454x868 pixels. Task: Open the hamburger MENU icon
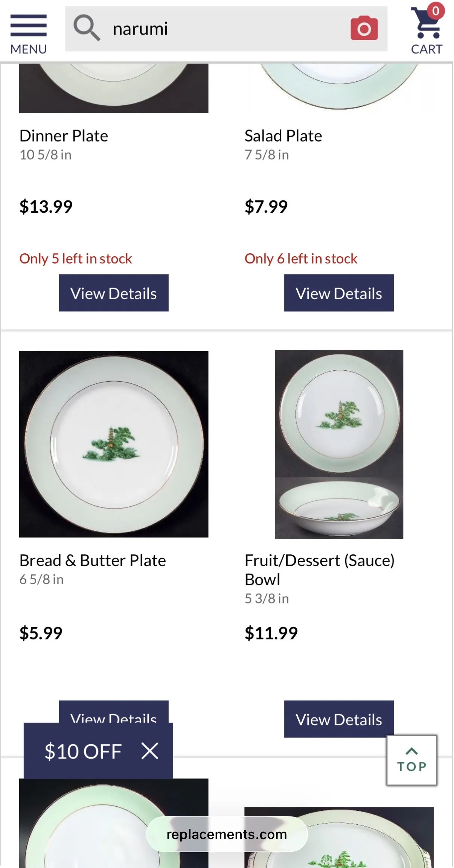tap(29, 34)
